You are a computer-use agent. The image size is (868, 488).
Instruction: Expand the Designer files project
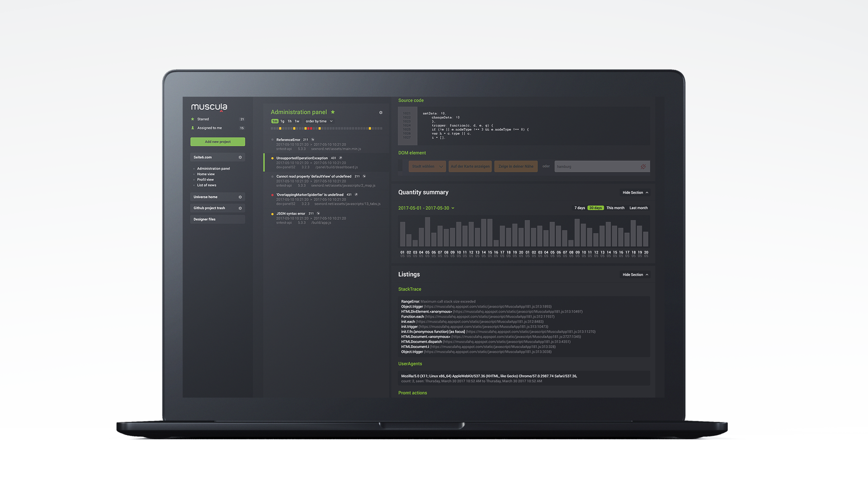tap(217, 220)
